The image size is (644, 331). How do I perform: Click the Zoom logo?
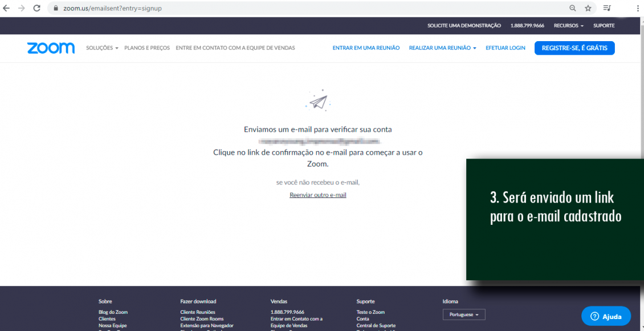click(x=51, y=48)
